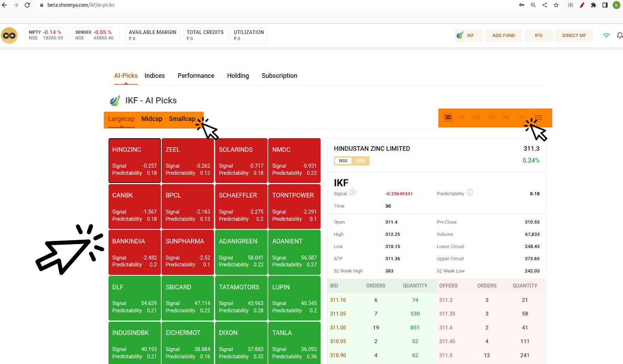Select the SCHAEFFLER stock tile

pos(241,206)
